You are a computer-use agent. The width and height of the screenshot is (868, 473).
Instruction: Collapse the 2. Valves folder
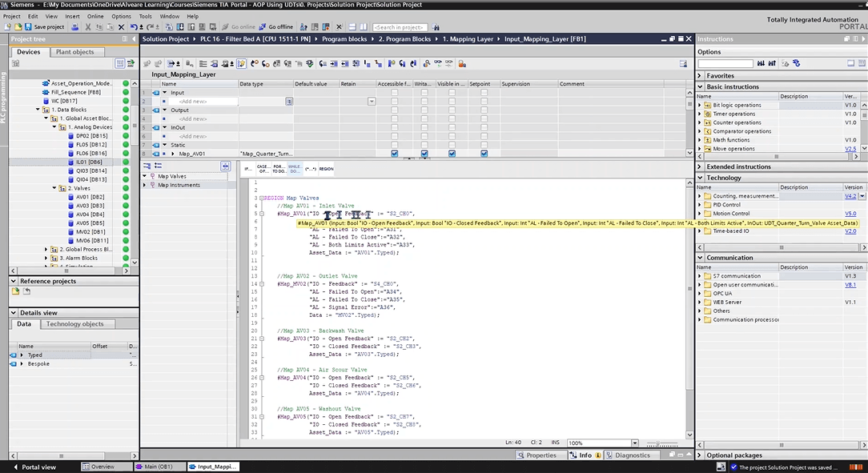click(x=54, y=188)
